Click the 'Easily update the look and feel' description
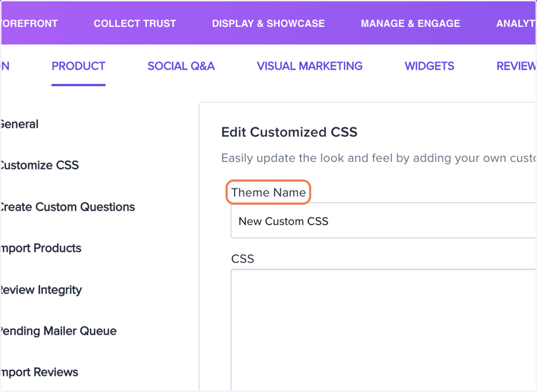Viewport: 537px width, 392px height. coord(379,158)
